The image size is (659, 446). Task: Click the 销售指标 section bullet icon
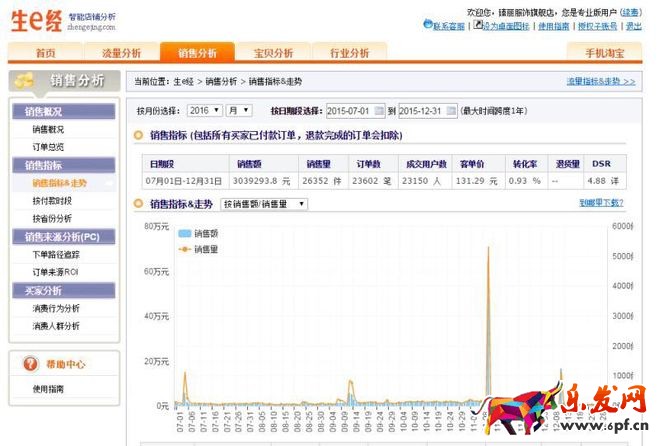(x=140, y=135)
